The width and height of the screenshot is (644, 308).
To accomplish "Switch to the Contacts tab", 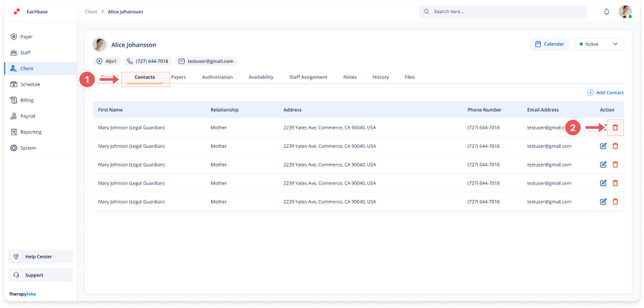I will 145,77.
